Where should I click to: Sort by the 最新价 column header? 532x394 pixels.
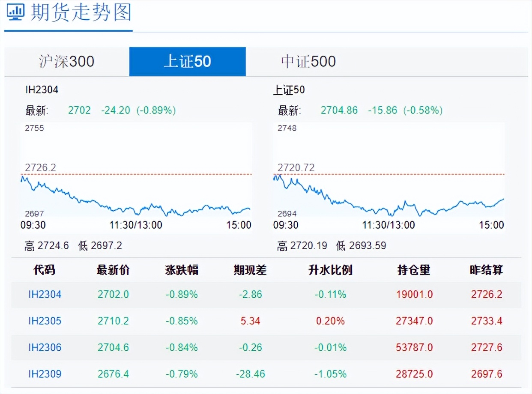coord(113,270)
